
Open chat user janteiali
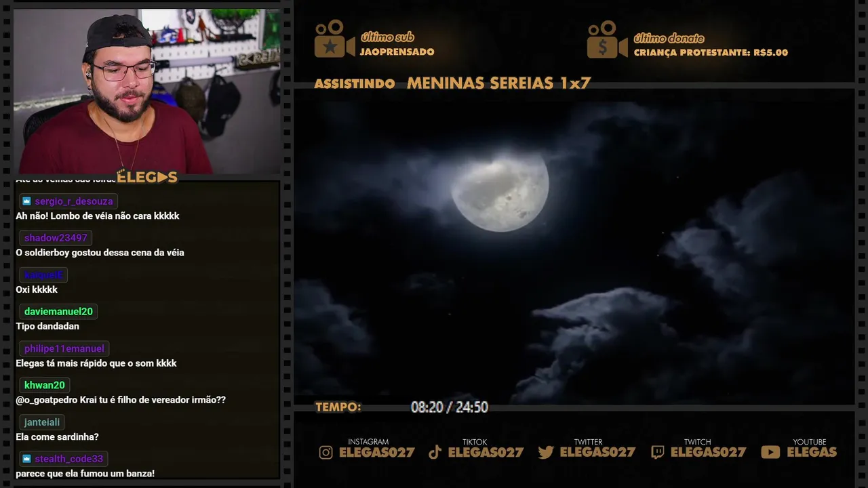pyautogui.click(x=42, y=422)
